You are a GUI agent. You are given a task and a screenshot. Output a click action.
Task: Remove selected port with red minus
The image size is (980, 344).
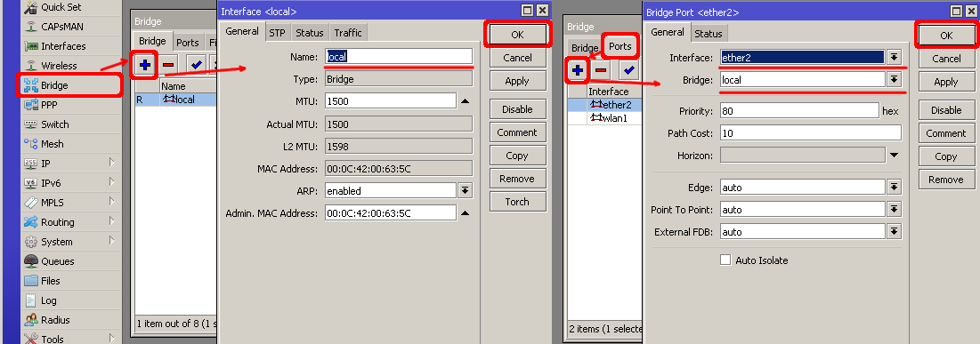601,70
